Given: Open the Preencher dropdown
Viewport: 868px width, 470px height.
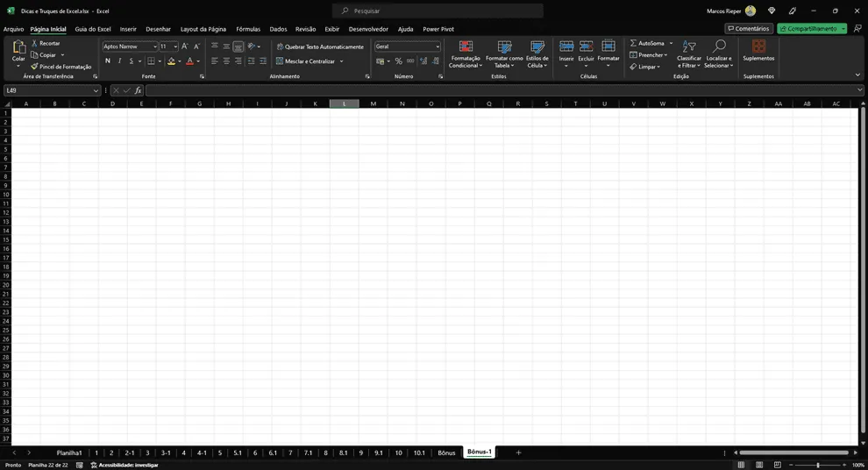Looking at the screenshot, I should pyautogui.click(x=648, y=55).
